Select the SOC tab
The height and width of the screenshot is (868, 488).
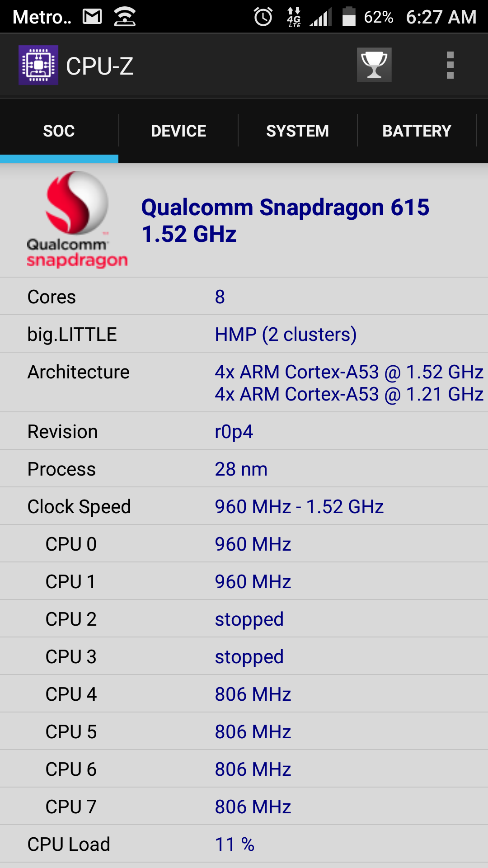coord(59,131)
